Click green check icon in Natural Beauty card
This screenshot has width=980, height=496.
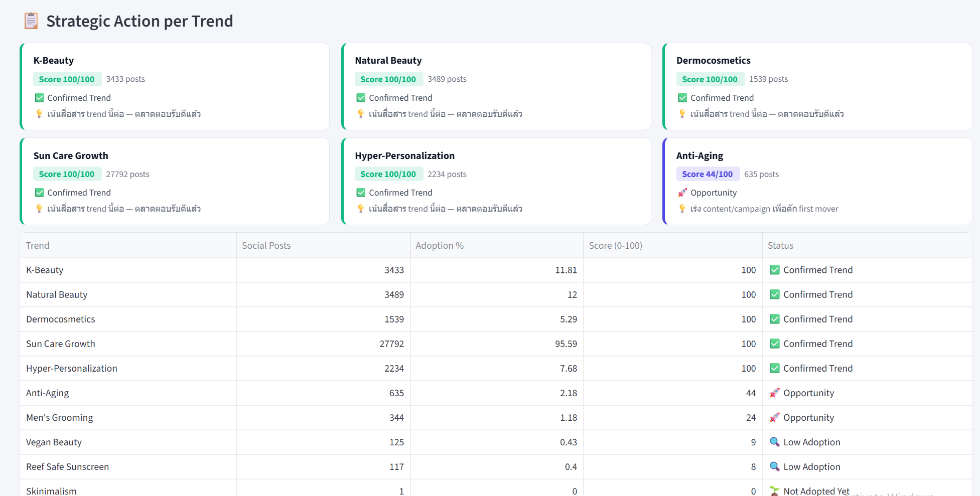[x=361, y=98]
